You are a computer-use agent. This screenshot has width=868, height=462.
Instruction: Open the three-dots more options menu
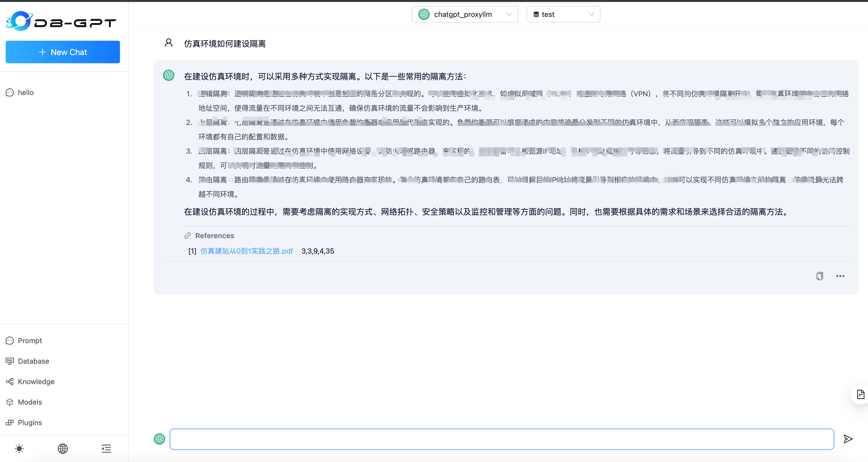pyautogui.click(x=840, y=276)
